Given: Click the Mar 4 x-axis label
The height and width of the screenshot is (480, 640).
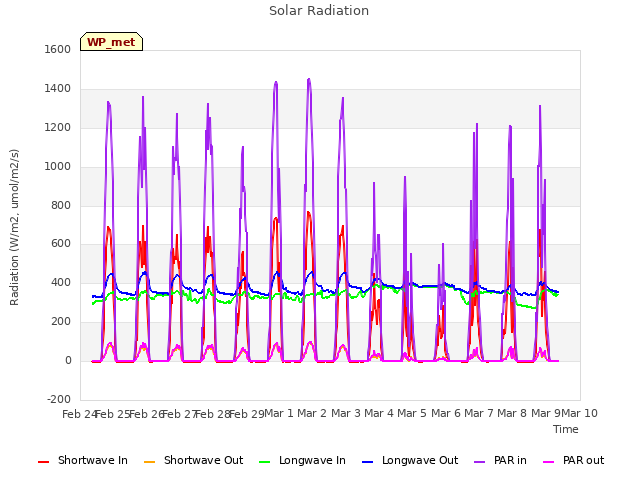Looking at the screenshot, I should pyautogui.click(x=379, y=413).
